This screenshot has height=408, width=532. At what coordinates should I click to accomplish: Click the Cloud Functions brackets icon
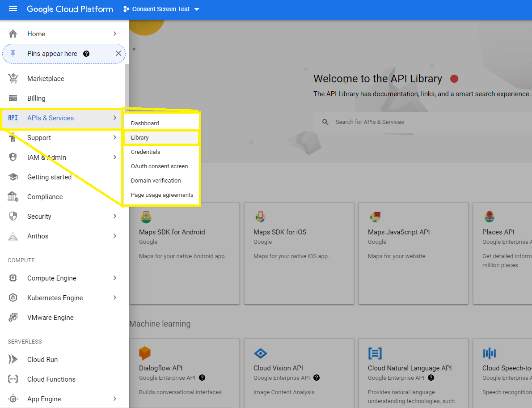pos(13,379)
